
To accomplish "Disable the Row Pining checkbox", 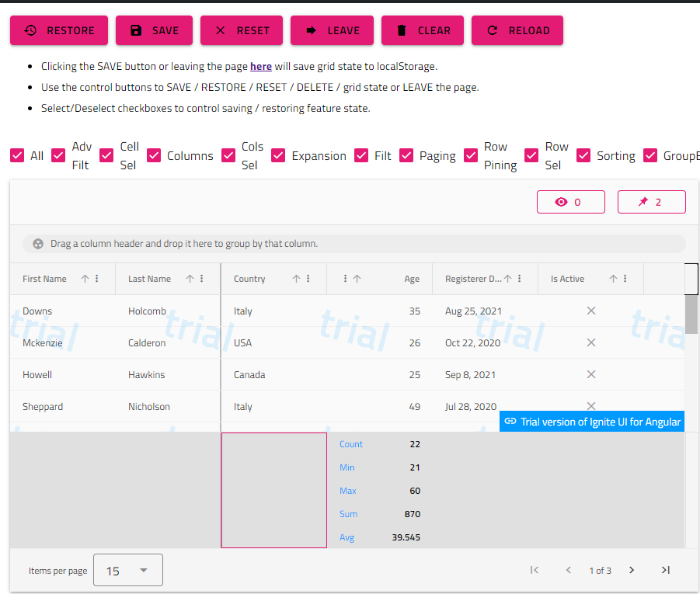I will tap(470, 155).
